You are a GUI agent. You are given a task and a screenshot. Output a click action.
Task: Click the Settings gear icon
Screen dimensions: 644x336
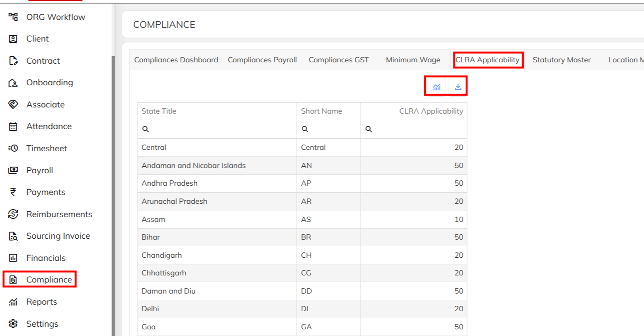(x=13, y=324)
